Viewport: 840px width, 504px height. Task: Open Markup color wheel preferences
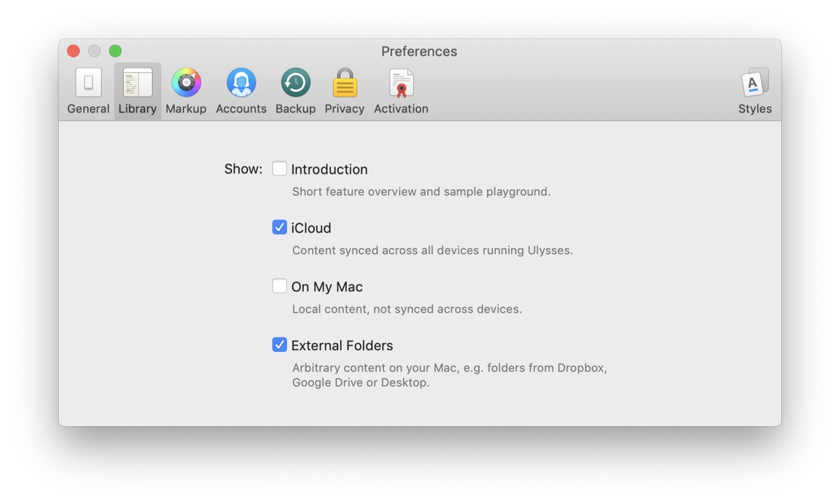(186, 91)
